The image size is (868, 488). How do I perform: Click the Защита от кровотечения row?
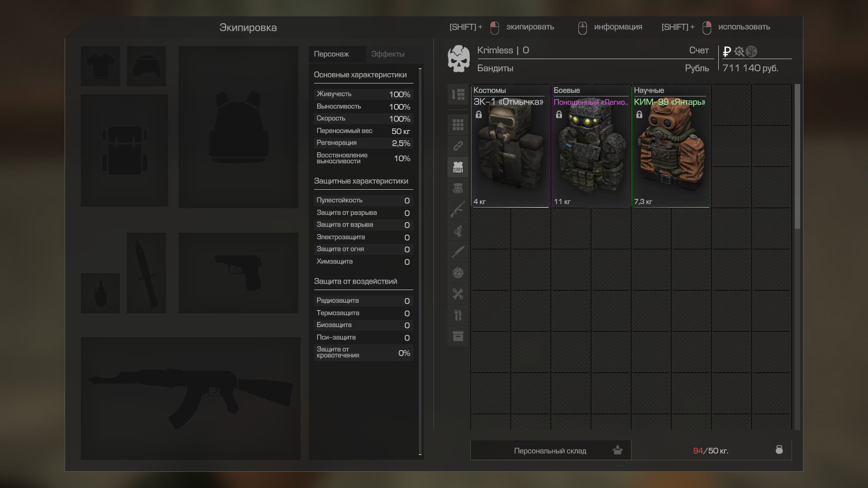click(363, 352)
